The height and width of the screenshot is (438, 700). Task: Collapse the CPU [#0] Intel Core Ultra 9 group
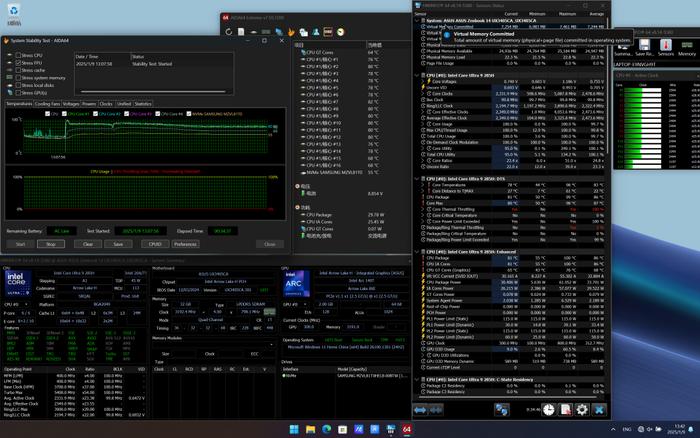[x=417, y=75]
